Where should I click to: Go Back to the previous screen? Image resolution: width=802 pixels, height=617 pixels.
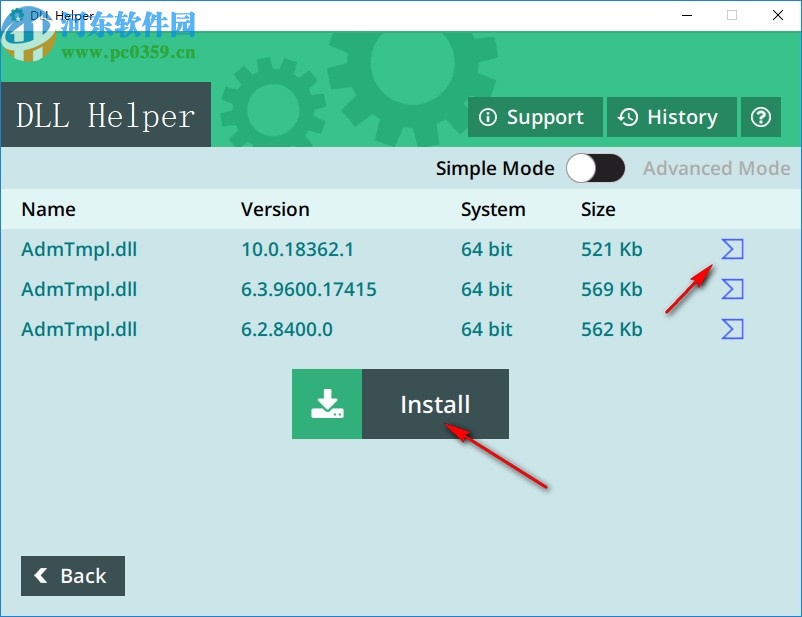[72, 576]
